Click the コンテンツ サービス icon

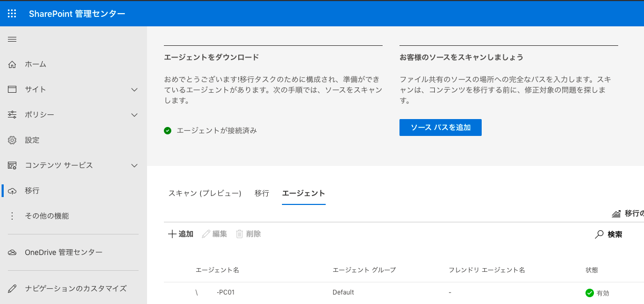[x=12, y=165]
